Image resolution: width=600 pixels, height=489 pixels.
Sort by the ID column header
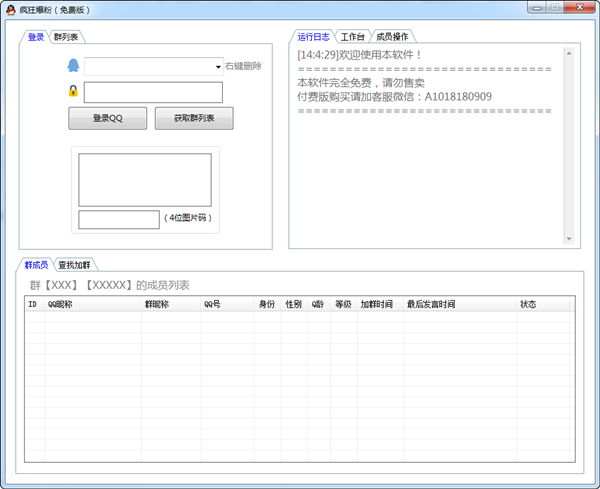(35, 304)
